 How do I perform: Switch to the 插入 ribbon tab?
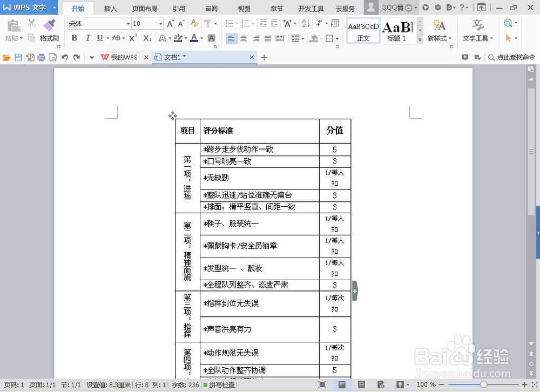(x=110, y=8)
